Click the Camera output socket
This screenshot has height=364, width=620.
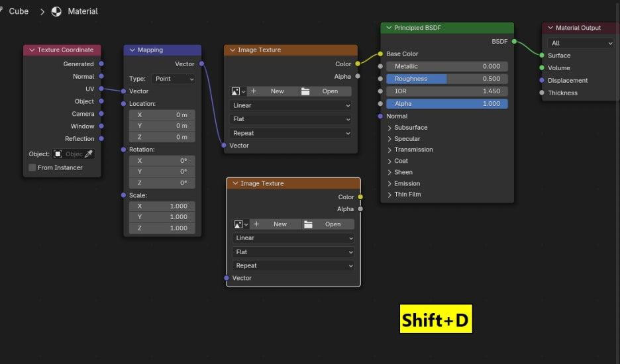(x=101, y=113)
